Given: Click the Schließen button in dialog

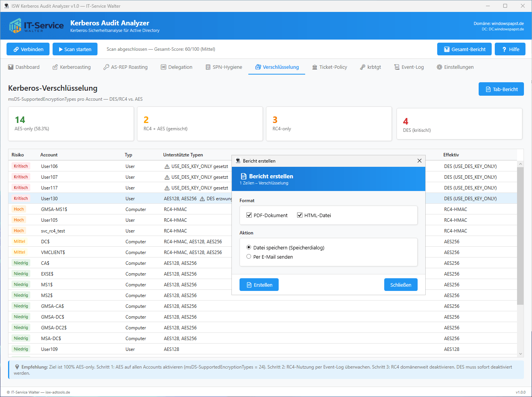Looking at the screenshot, I should [x=400, y=285].
